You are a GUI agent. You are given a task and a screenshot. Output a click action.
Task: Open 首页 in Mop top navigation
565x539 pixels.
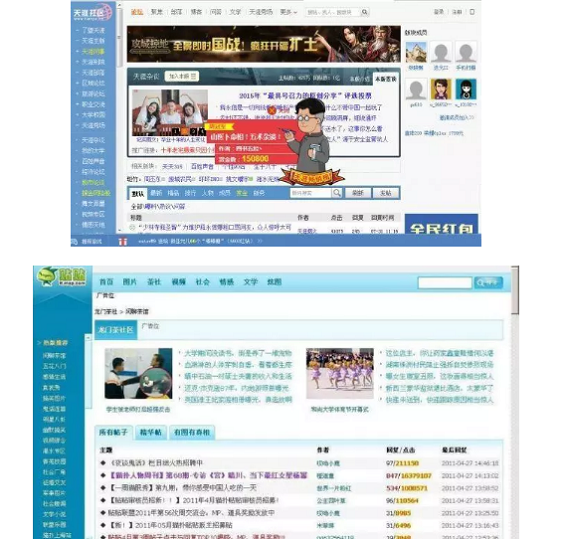point(106,282)
